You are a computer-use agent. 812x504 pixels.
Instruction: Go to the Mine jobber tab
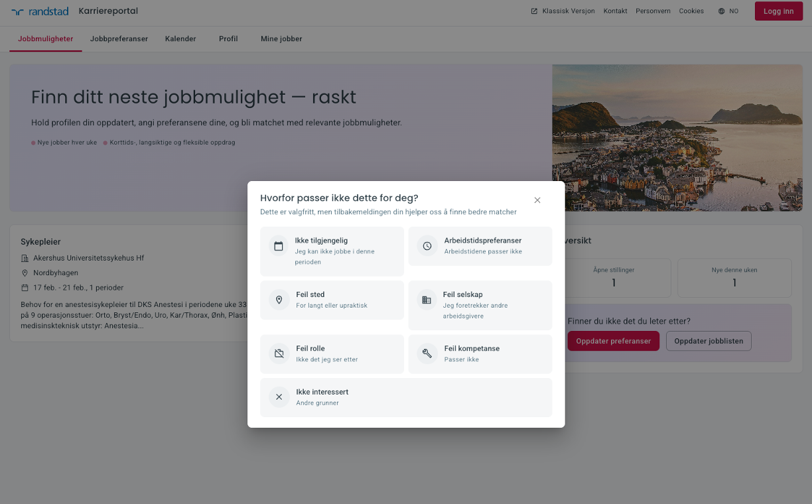281,39
